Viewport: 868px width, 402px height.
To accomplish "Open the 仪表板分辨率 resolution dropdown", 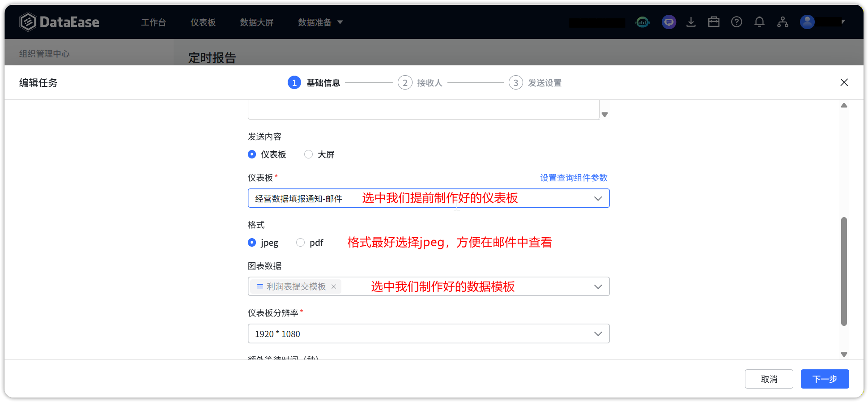I will click(598, 334).
